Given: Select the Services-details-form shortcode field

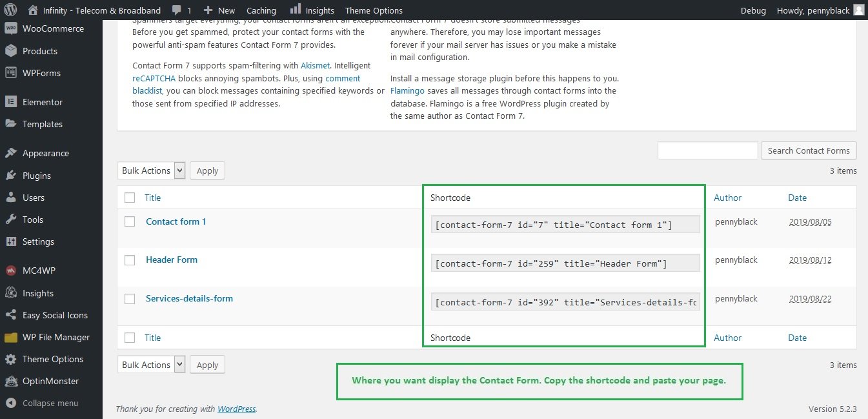Looking at the screenshot, I should tap(565, 302).
